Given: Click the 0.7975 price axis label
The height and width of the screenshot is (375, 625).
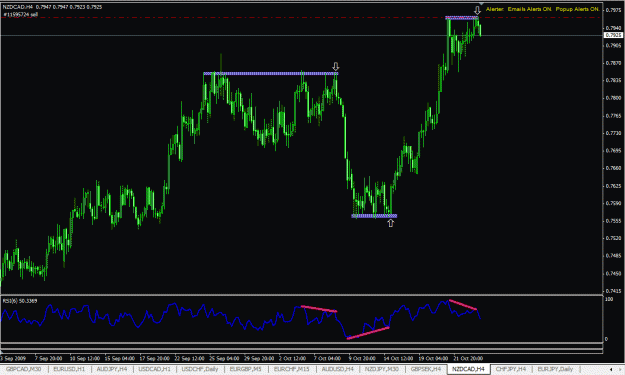Looking at the screenshot, I should pos(613,10).
